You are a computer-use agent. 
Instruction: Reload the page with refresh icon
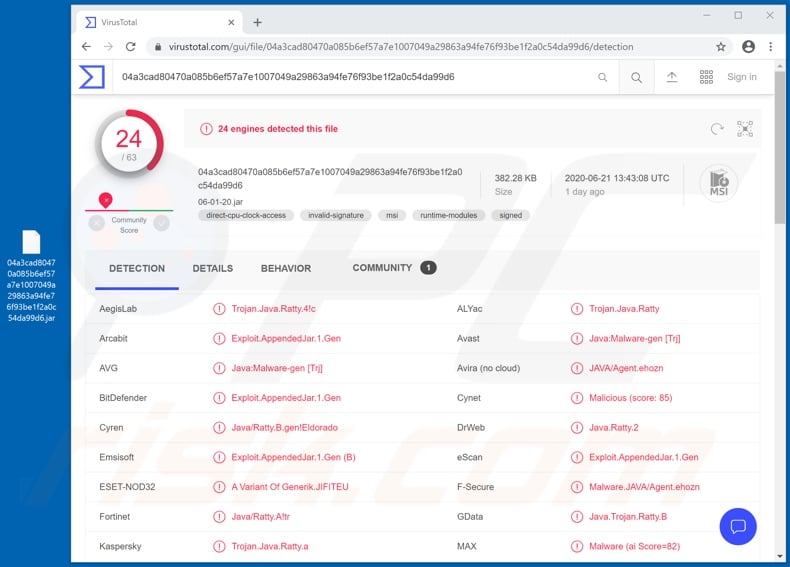(x=130, y=46)
